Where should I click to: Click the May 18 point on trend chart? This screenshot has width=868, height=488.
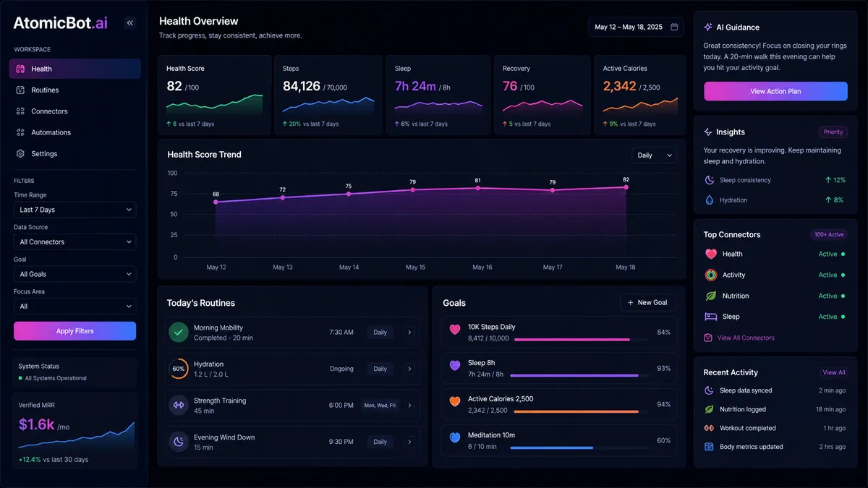click(626, 187)
